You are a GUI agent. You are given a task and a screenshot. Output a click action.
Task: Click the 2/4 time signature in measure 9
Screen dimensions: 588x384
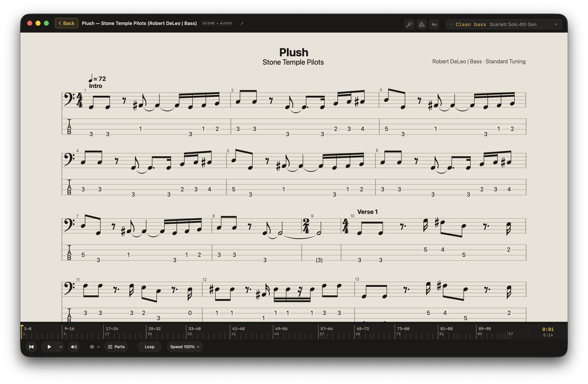click(306, 226)
